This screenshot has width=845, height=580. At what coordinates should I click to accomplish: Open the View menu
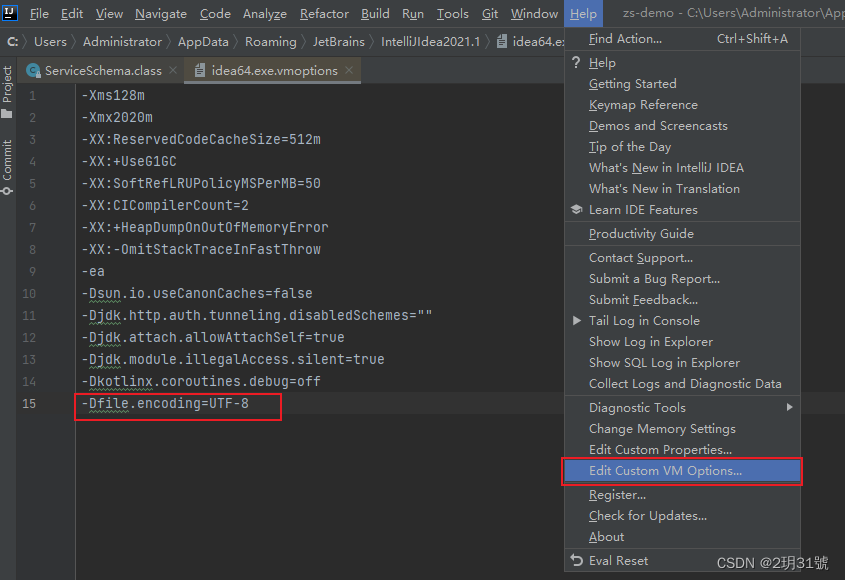point(109,13)
